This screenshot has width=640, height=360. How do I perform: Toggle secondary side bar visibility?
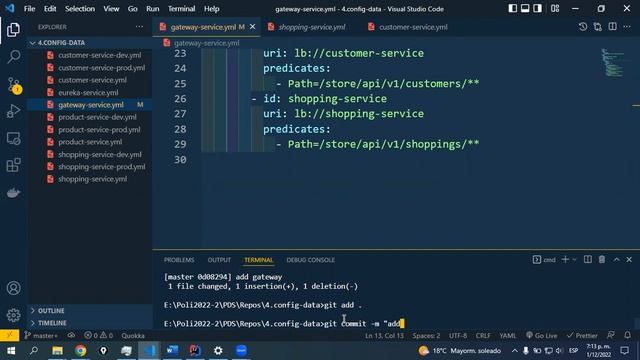point(538,9)
